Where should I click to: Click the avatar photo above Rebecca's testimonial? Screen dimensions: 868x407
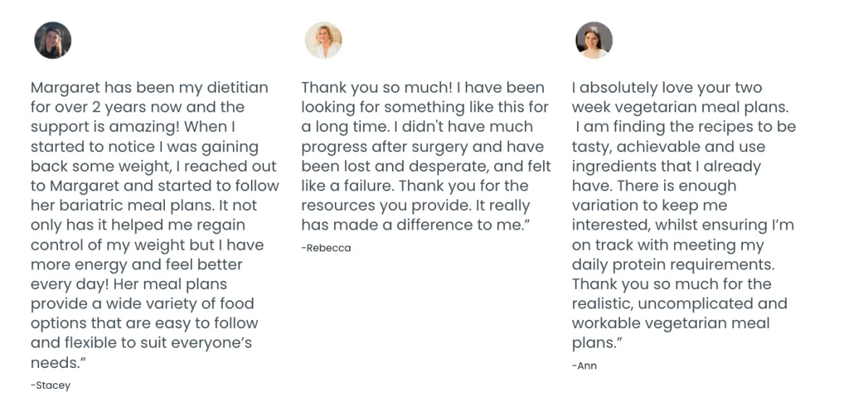pyautogui.click(x=323, y=40)
